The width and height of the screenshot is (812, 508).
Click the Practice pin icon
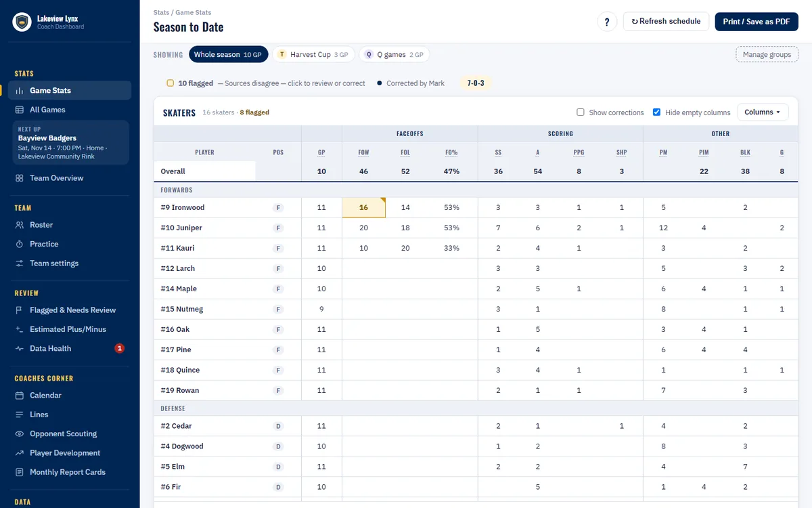coord(20,244)
